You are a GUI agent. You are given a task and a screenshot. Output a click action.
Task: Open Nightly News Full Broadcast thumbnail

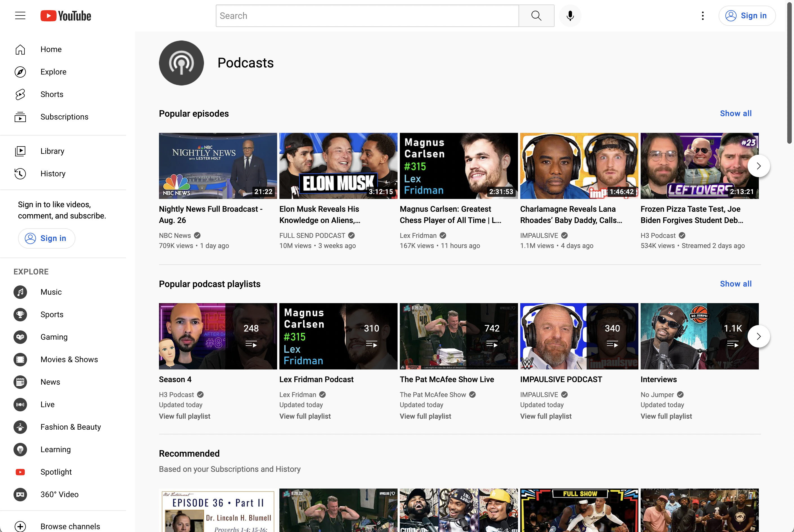click(218, 166)
